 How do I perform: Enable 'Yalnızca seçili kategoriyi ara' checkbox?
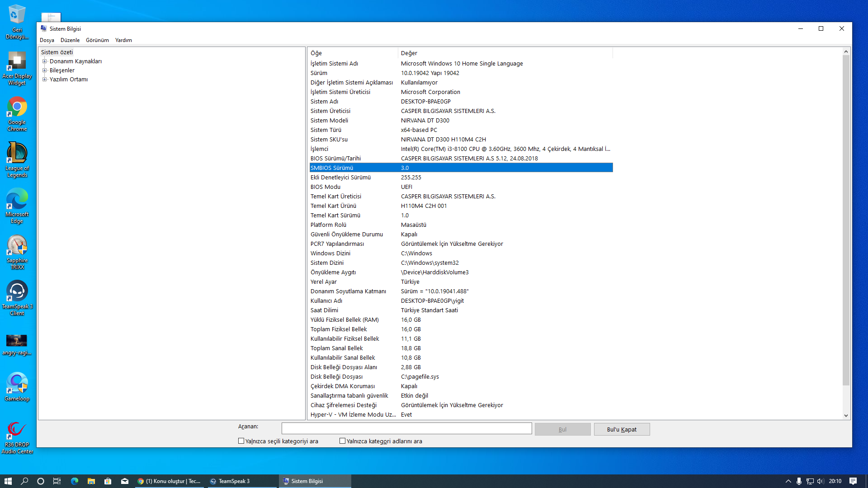tap(241, 441)
